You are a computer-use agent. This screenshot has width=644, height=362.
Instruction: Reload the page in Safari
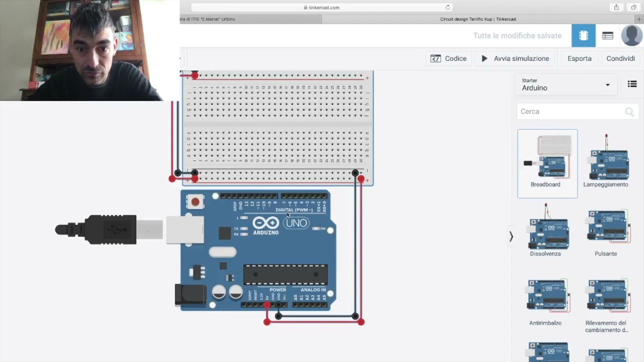click(x=447, y=8)
